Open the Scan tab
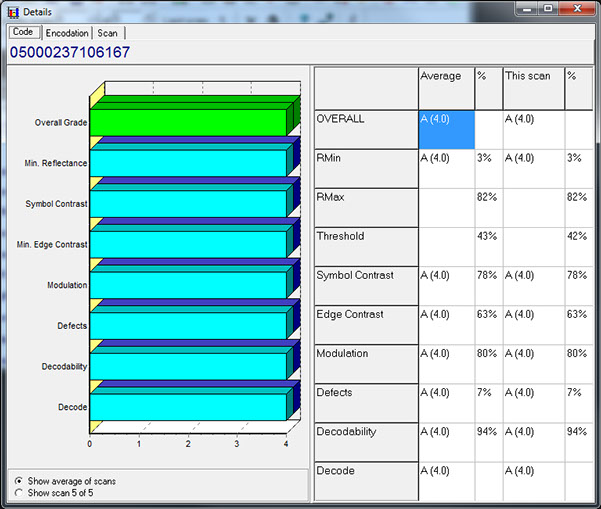The image size is (601, 509). [108, 33]
